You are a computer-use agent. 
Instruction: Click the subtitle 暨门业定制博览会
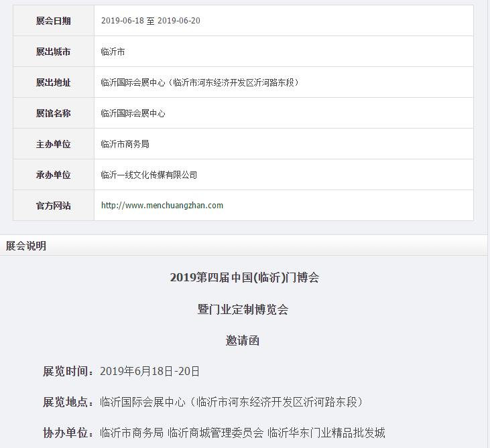click(x=243, y=309)
